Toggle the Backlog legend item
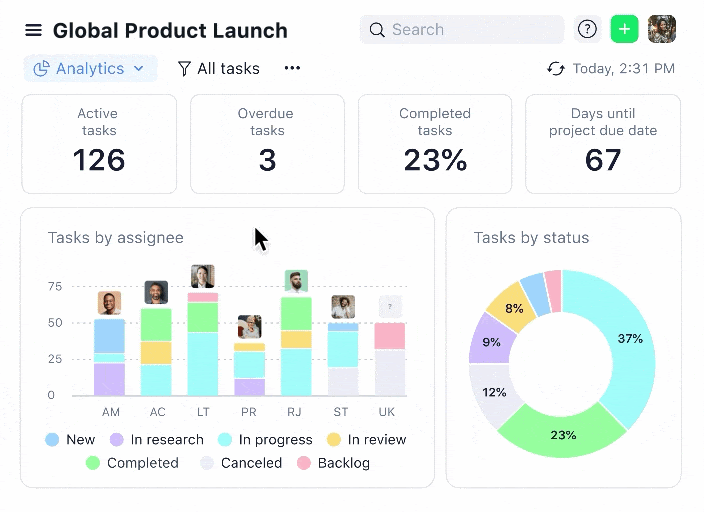Viewport: 704px width, 512px height. tap(334, 463)
